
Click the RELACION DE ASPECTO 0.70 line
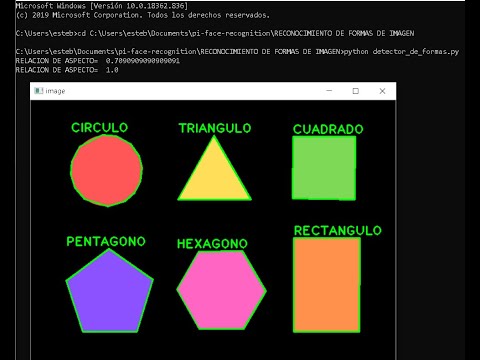[98, 61]
